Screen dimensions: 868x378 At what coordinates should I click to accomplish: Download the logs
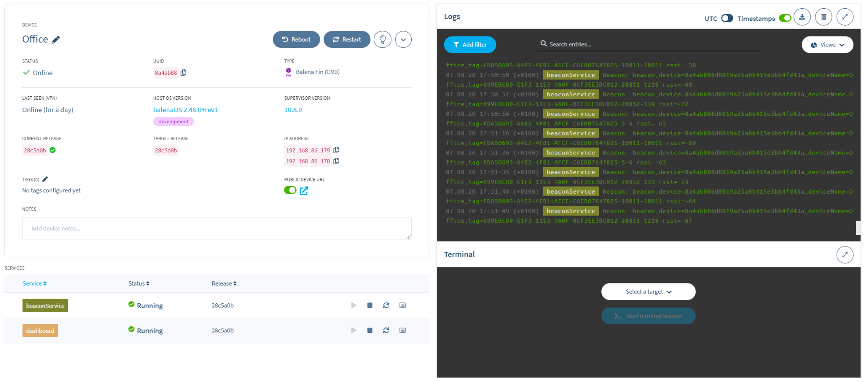click(x=802, y=17)
